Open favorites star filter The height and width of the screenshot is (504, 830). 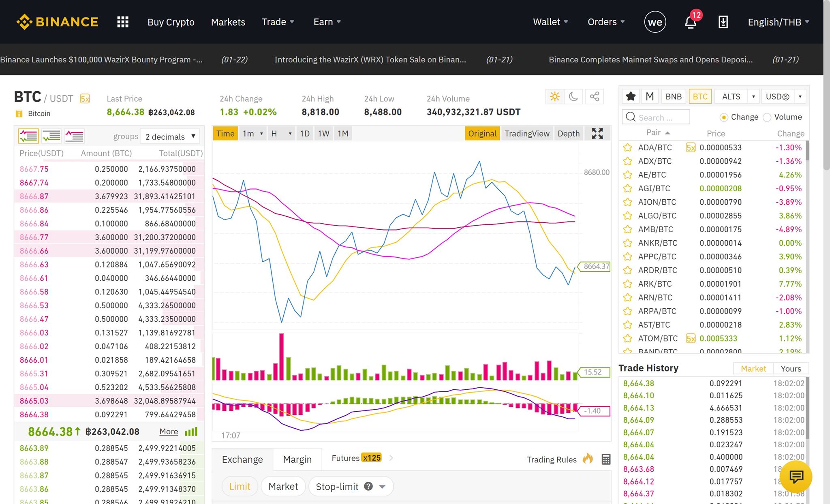coord(631,96)
